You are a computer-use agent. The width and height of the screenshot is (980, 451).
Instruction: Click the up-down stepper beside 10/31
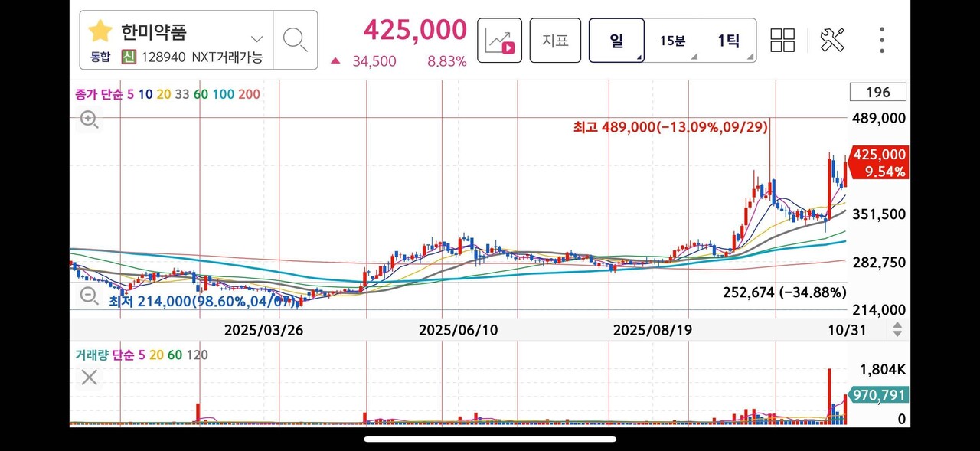(897, 329)
